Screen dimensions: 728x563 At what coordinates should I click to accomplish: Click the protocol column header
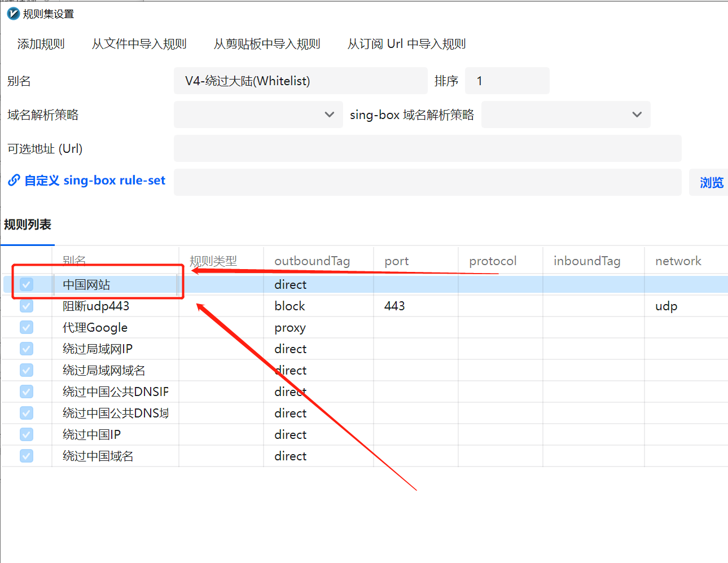493,261
